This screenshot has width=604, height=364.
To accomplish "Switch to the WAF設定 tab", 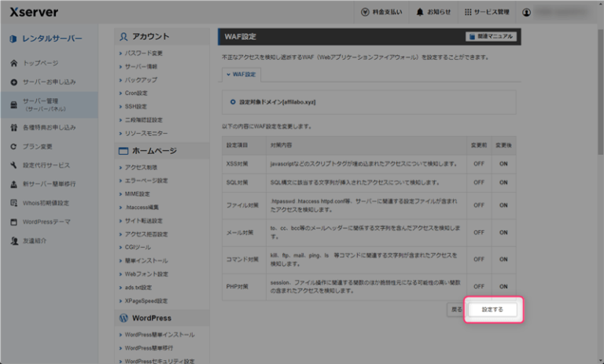I will pyautogui.click(x=241, y=74).
